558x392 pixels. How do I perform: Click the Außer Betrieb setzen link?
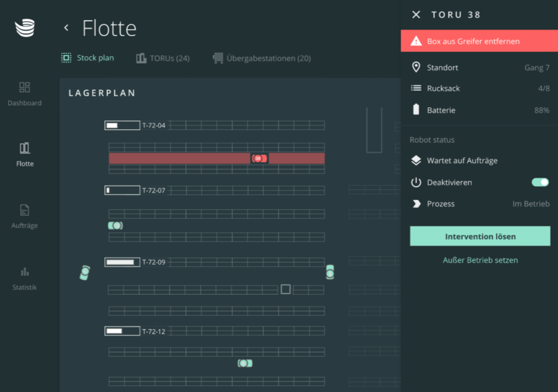point(480,260)
